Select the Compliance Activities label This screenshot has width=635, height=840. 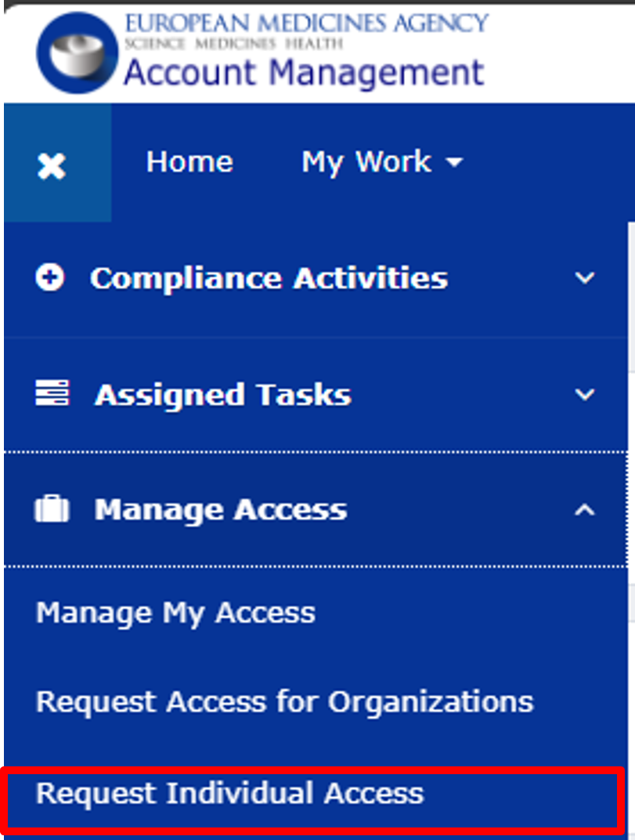269,278
